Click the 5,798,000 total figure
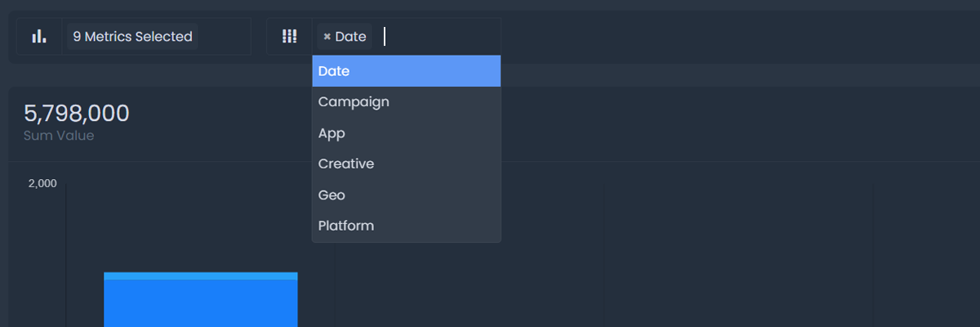This screenshot has width=980, height=327. pyautogui.click(x=77, y=114)
